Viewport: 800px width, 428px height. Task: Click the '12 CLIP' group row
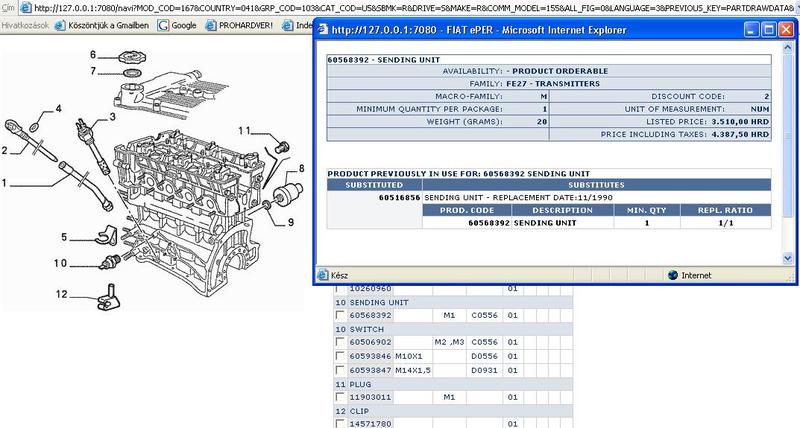(453, 411)
